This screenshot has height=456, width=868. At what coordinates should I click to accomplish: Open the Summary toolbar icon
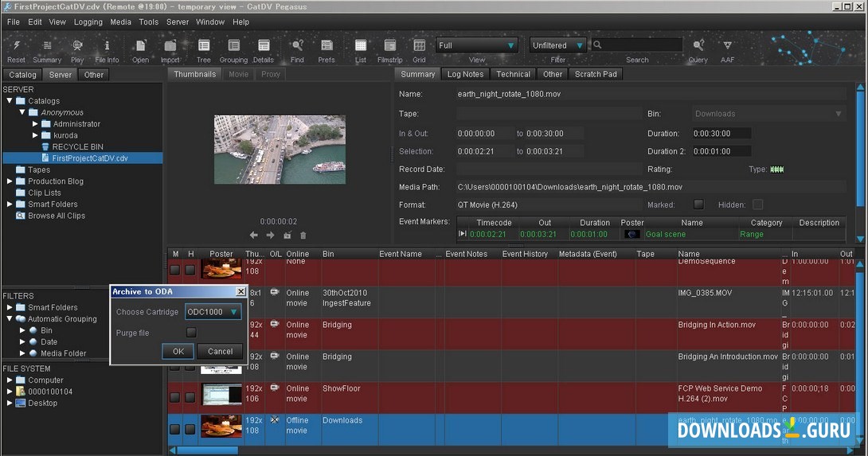point(47,47)
